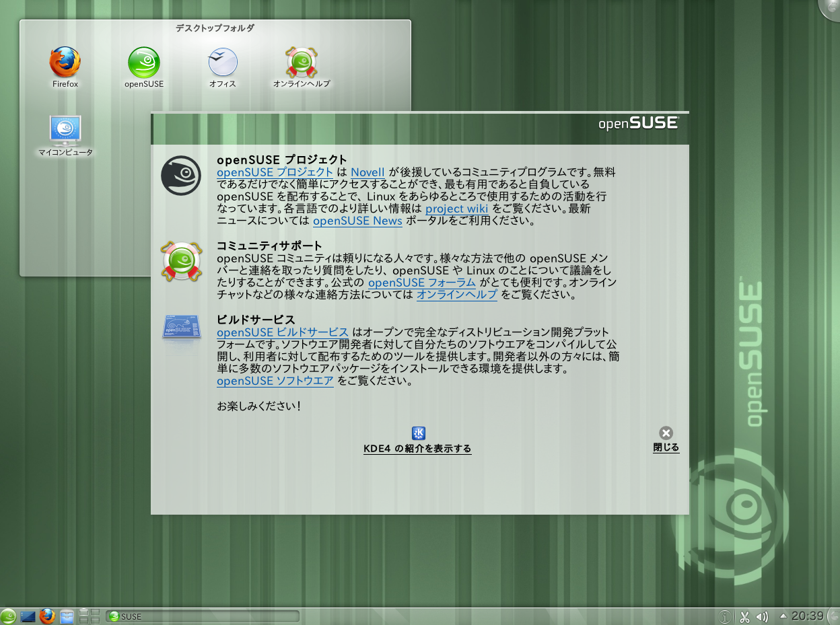840x625 pixels.
Task: Open the file manager icon in taskbar
Action: pyautogui.click(x=67, y=616)
